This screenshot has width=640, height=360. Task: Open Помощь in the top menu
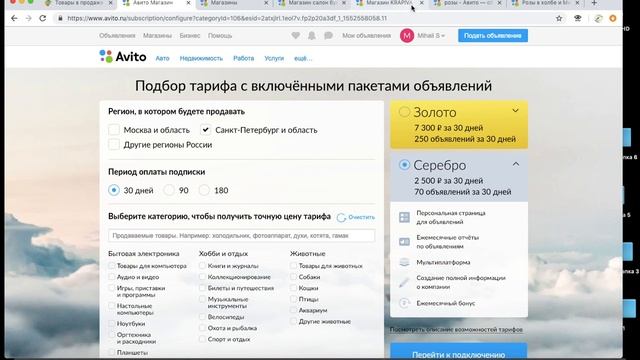[x=220, y=36]
